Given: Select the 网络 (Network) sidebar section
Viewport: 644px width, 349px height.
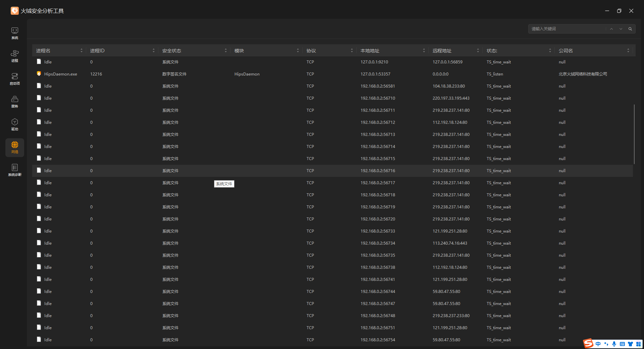Looking at the screenshot, I should 15,147.
